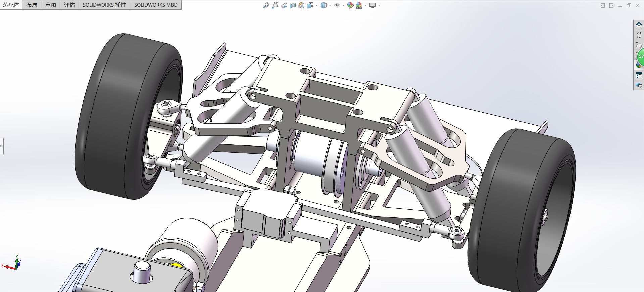Click the Edit Appearance icon
The width and height of the screenshot is (644, 292).
coord(350,5)
